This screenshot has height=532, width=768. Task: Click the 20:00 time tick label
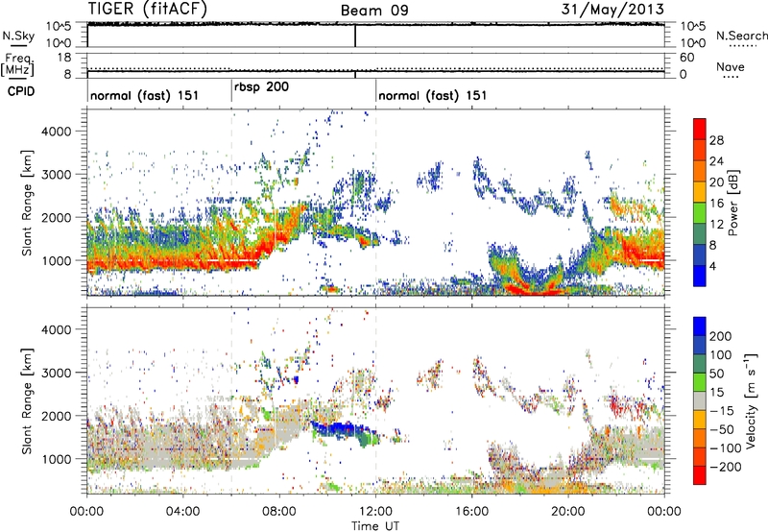567,512
